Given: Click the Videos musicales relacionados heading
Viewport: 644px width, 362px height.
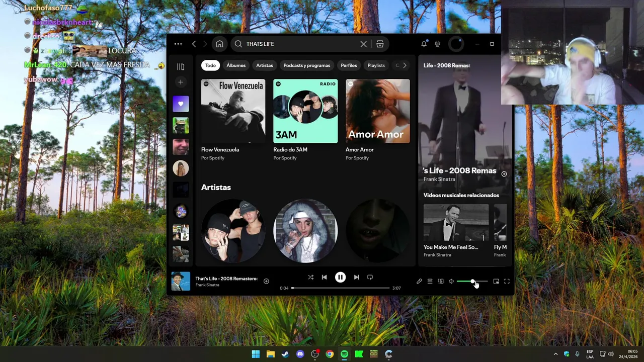Looking at the screenshot, I should pyautogui.click(x=461, y=195).
